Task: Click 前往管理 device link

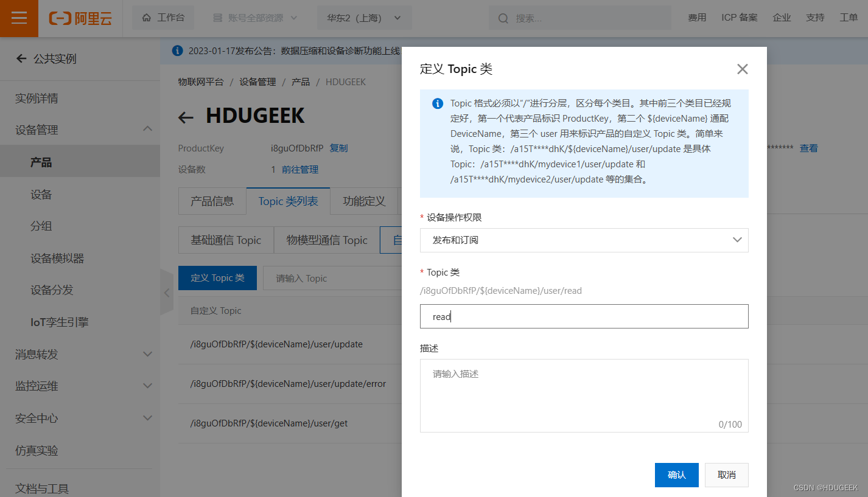Action: [300, 169]
